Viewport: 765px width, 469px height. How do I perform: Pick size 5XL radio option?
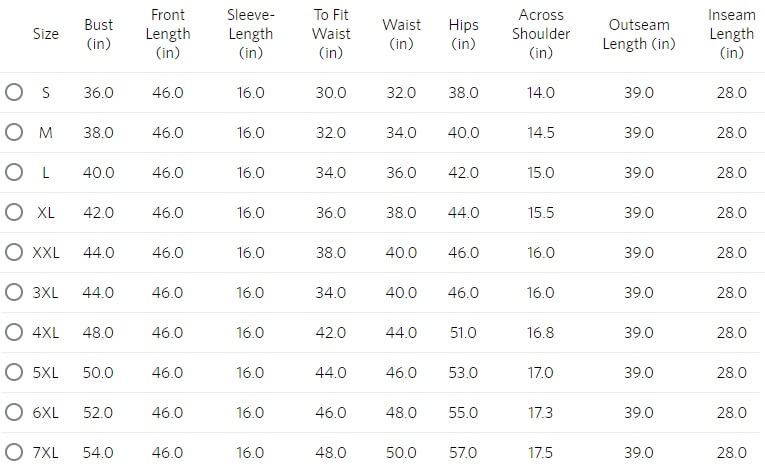pos(14,372)
